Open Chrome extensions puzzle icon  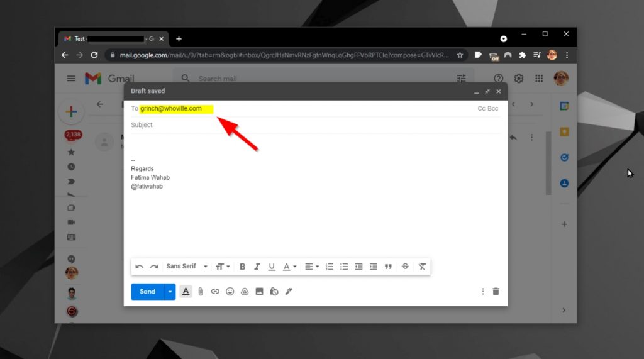(x=523, y=55)
